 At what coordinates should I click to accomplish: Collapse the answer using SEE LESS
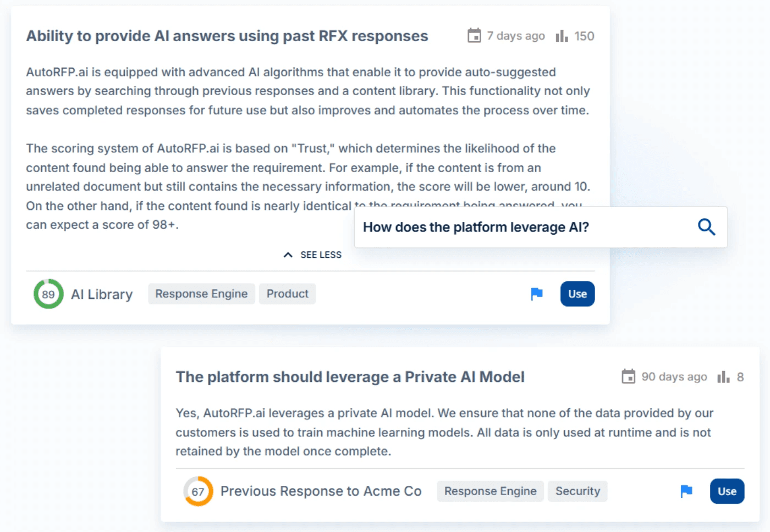[320, 254]
